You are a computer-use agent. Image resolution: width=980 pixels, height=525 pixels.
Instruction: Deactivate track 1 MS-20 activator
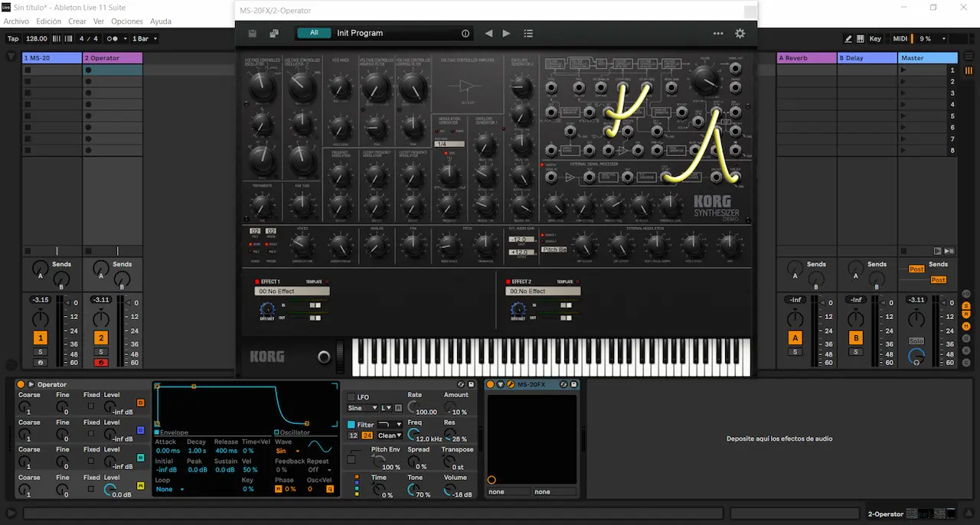(40, 337)
